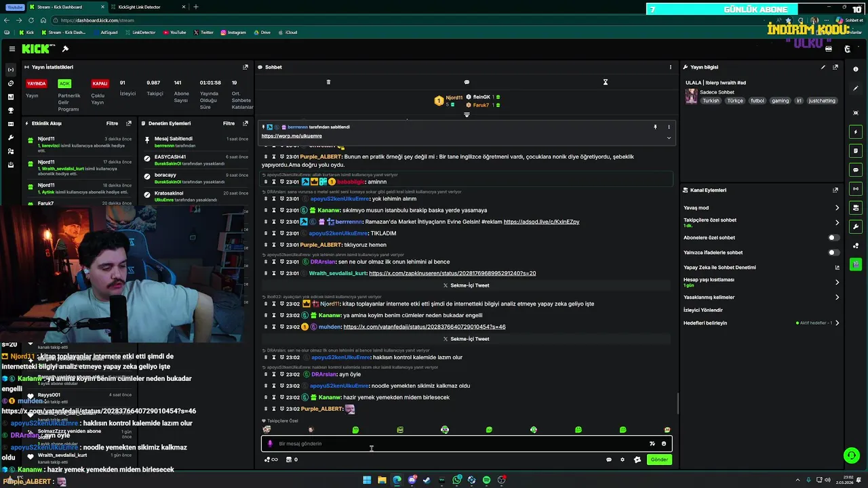868x488 pixels.
Task: Click the justchatting tag chip
Action: pyautogui.click(x=822, y=101)
